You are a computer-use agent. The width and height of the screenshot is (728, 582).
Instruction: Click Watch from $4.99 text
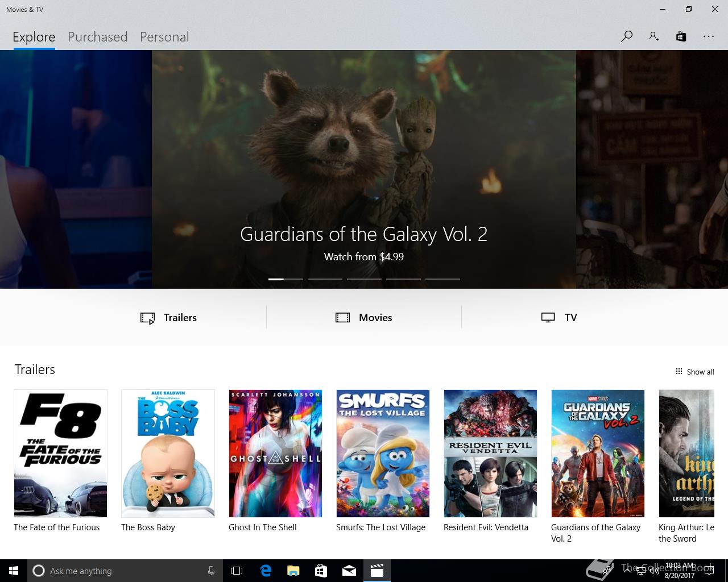click(364, 257)
